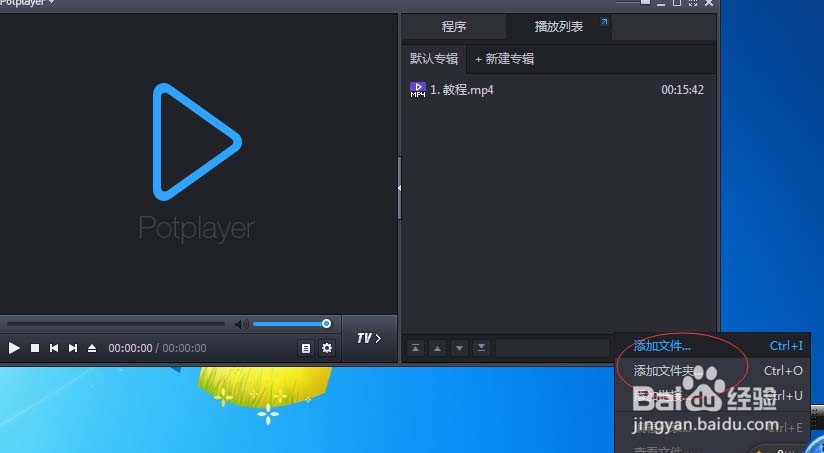Image resolution: width=824 pixels, height=453 pixels.
Task: Move item to top of playlist
Action: pyautogui.click(x=416, y=348)
